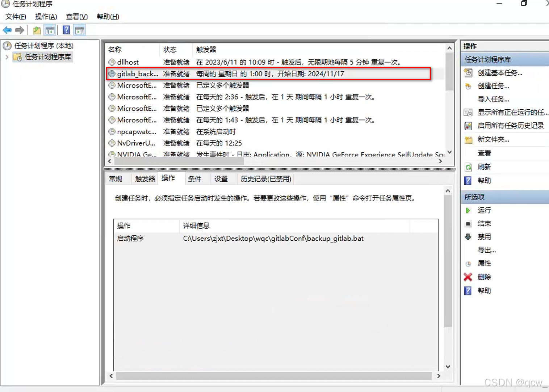This screenshot has width=549, height=392.
Task: Select task triggered 在每天的 2:36
Action: point(275,97)
